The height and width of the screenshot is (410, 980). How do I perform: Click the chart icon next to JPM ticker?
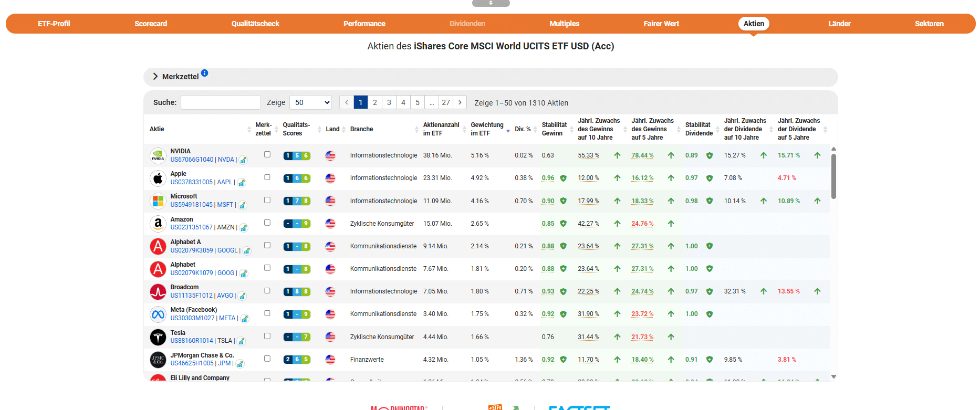(x=240, y=364)
